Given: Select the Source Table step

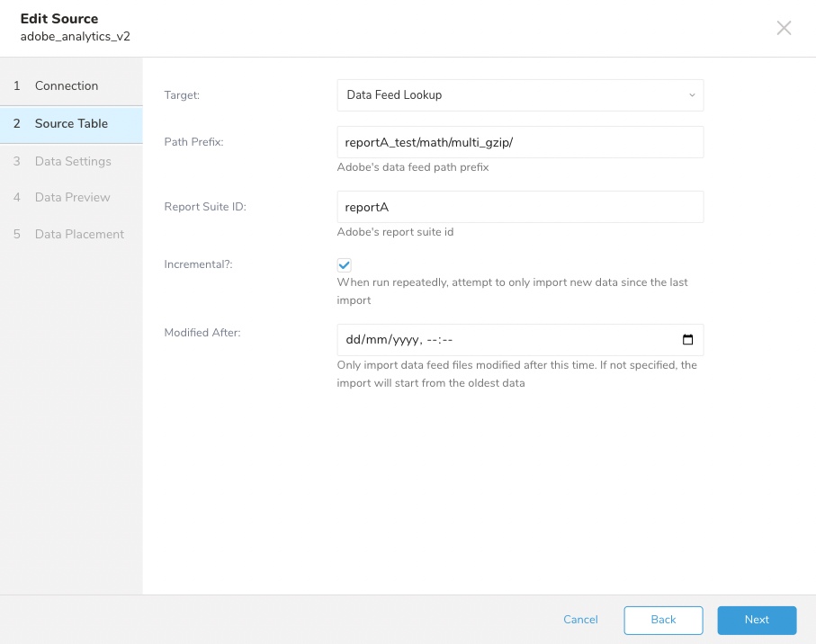Looking at the screenshot, I should [71, 124].
